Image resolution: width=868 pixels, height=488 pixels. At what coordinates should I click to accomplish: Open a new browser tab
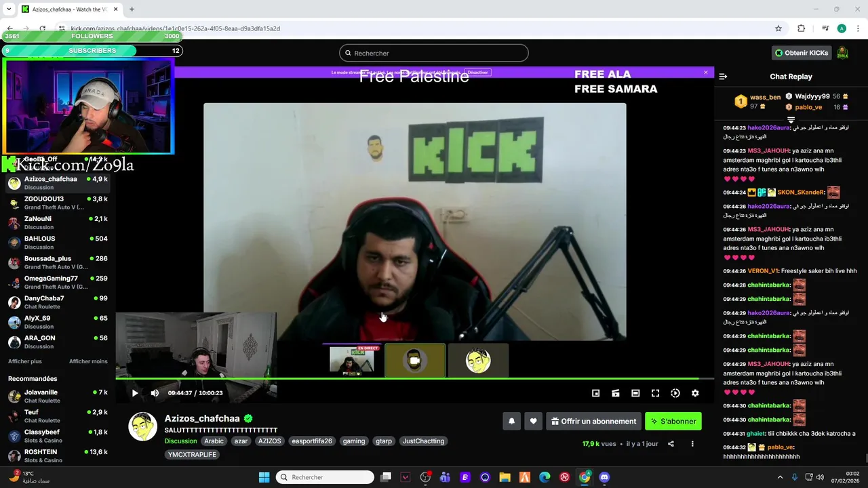132,9
